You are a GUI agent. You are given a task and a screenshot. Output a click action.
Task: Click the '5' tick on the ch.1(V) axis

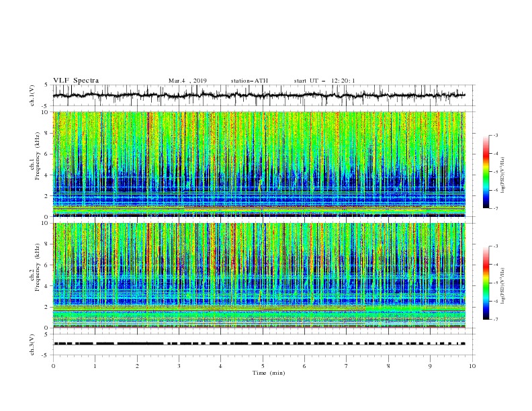click(x=46, y=85)
